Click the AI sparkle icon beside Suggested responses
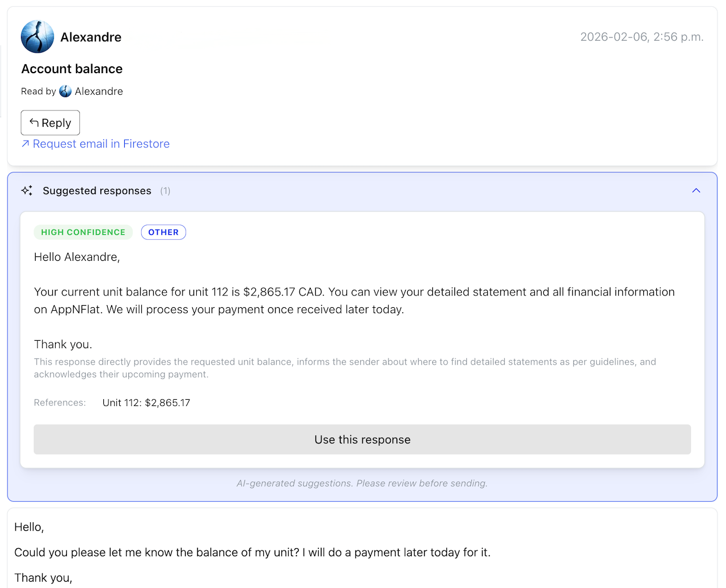The height and width of the screenshot is (588, 726). point(26,191)
